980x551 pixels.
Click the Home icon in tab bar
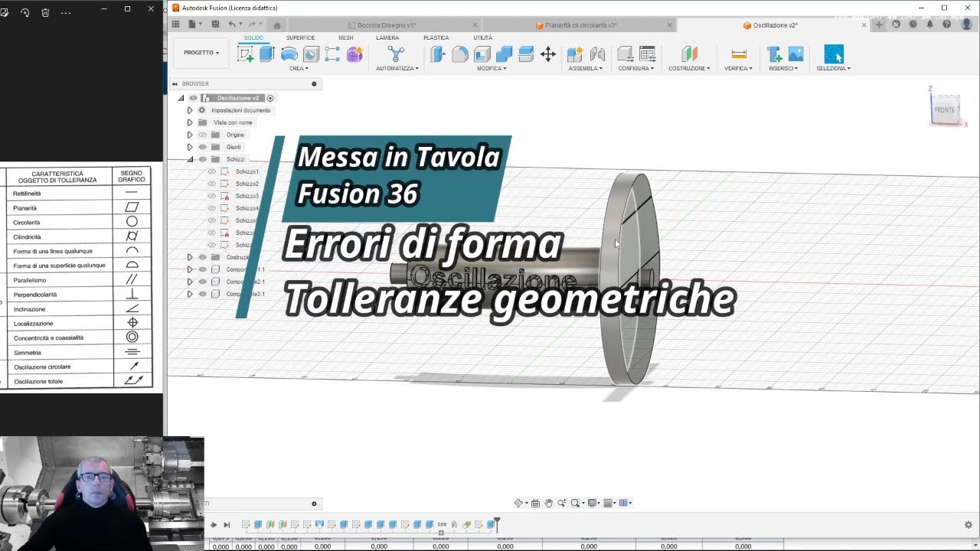pos(276,25)
